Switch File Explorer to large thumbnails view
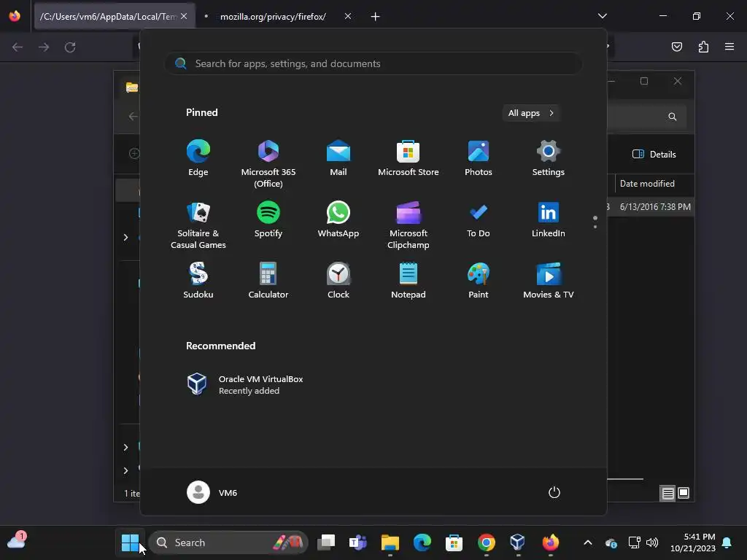 pyautogui.click(x=683, y=493)
